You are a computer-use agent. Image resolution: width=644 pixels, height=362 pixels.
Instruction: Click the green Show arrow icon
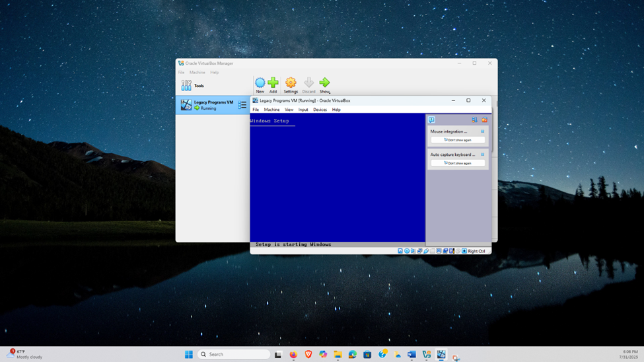coord(324,83)
